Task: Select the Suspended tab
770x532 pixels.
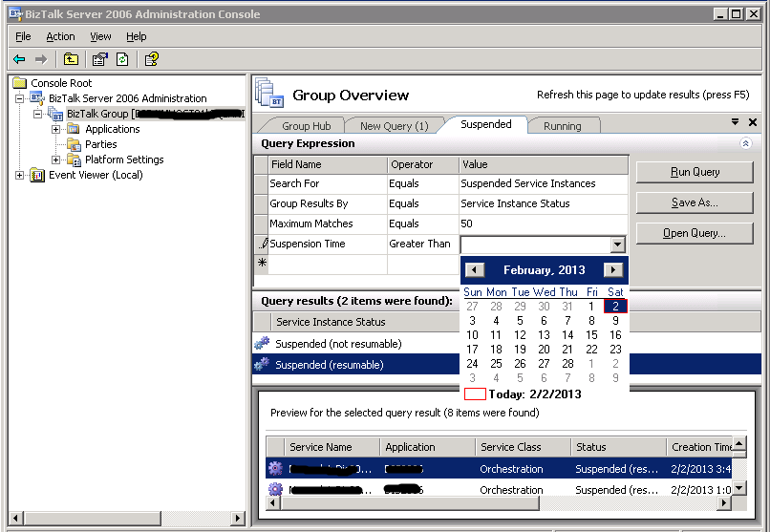Action: tap(485, 124)
